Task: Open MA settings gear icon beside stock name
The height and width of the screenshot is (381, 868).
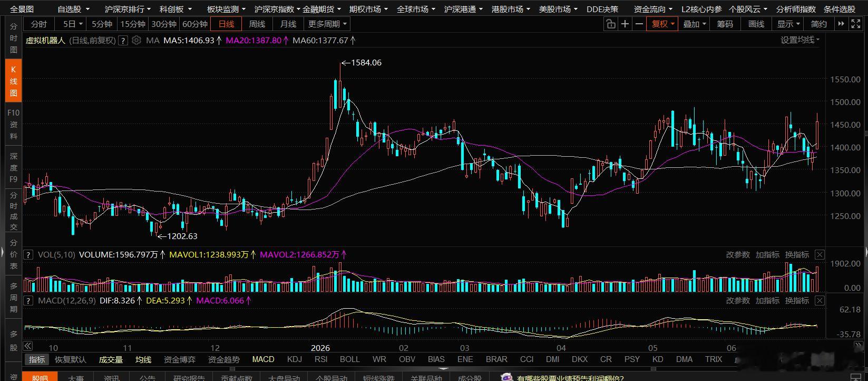Action: tap(136, 40)
